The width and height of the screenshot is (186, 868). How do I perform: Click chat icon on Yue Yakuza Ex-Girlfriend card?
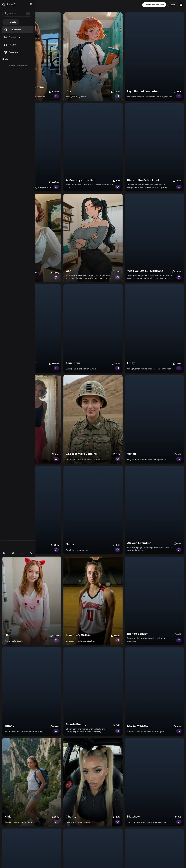179,278
